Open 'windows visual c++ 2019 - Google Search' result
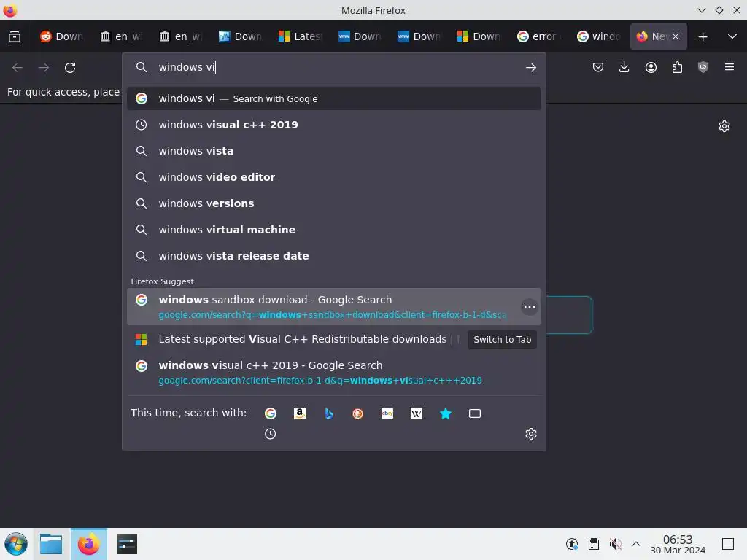Viewport: 747px width, 560px height. 334,373
